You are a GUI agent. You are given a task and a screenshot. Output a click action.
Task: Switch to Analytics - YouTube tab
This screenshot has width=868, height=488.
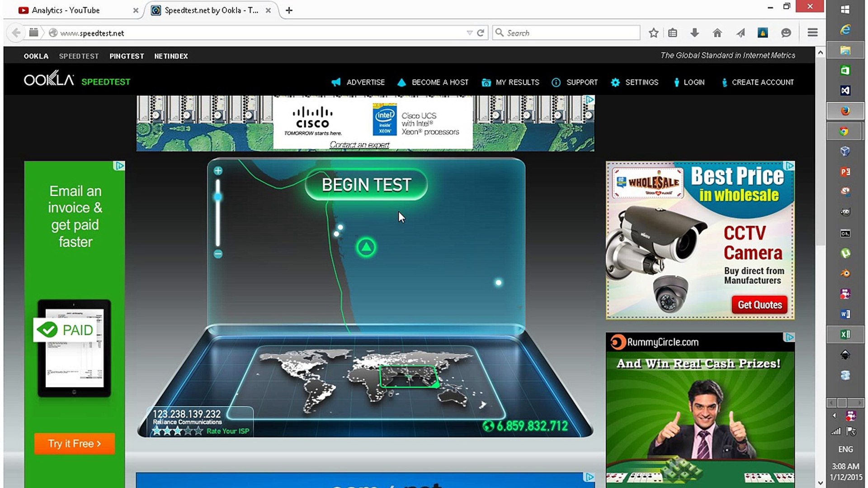[x=66, y=10]
